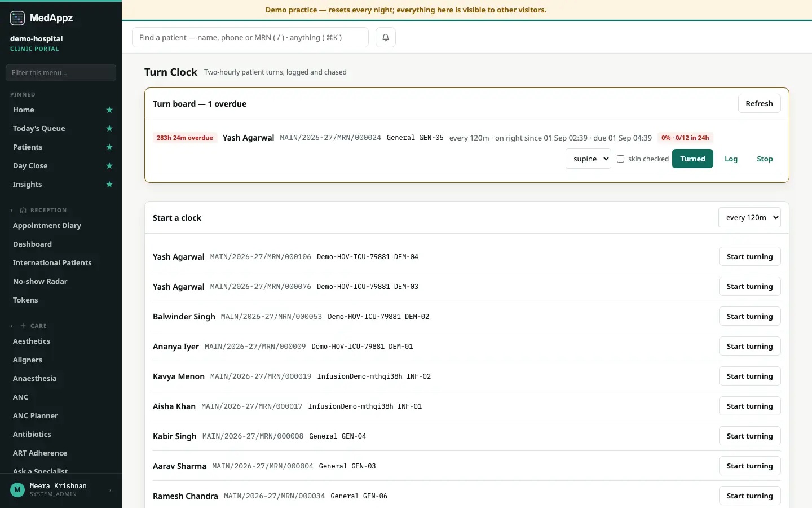Start turning for Ananya Iyer
The image size is (812, 508).
pyautogui.click(x=749, y=347)
